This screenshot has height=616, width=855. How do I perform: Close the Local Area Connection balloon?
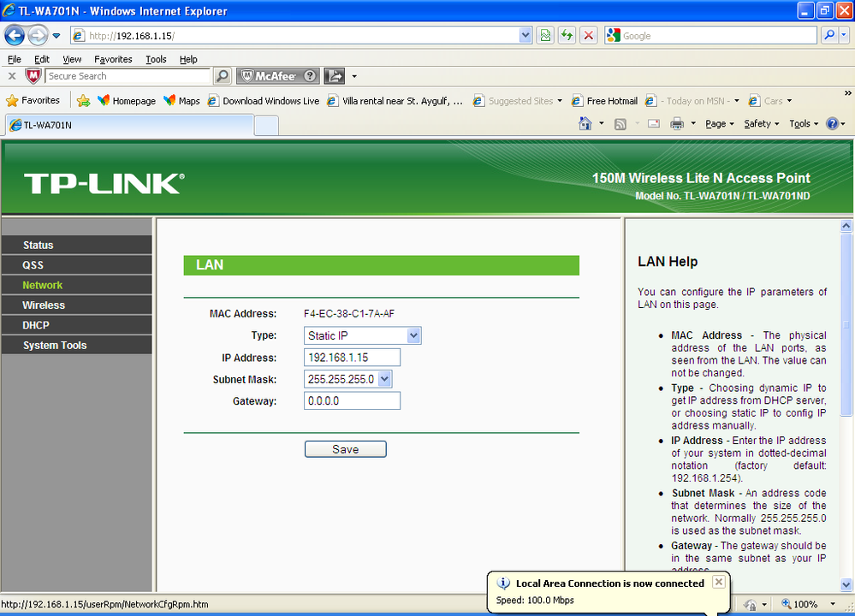(719, 582)
